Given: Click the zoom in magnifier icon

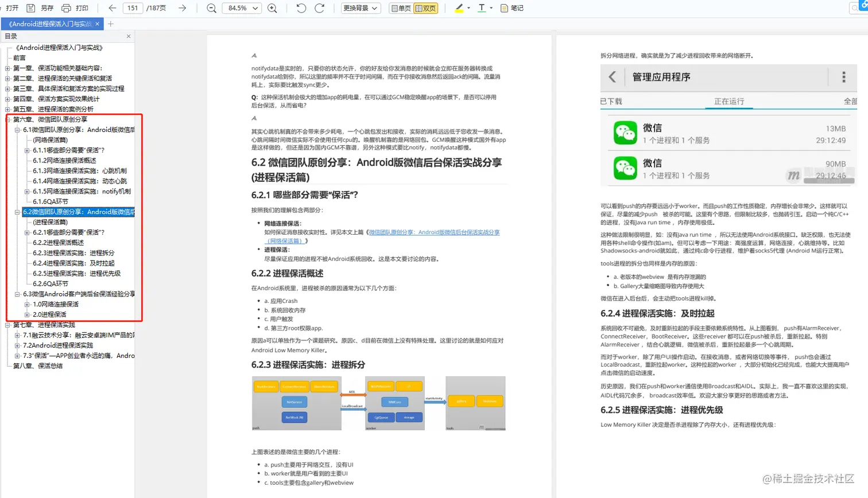Looking at the screenshot, I should pos(272,8).
